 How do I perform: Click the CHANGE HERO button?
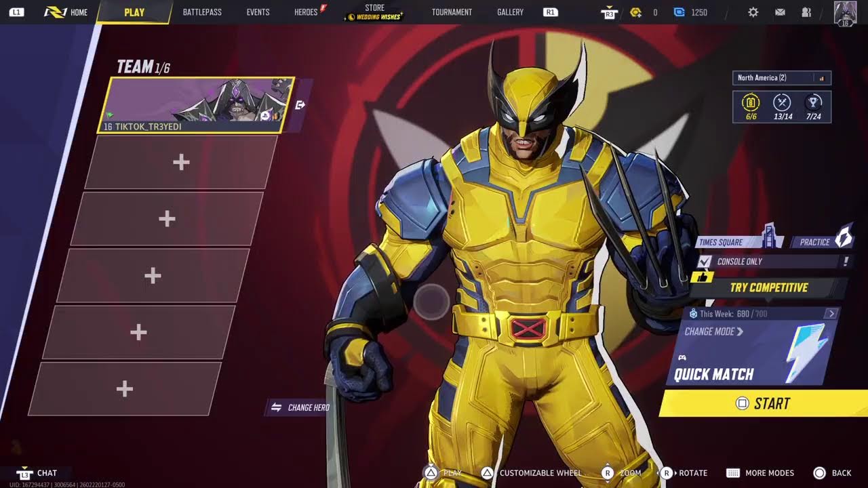pos(299,407)
